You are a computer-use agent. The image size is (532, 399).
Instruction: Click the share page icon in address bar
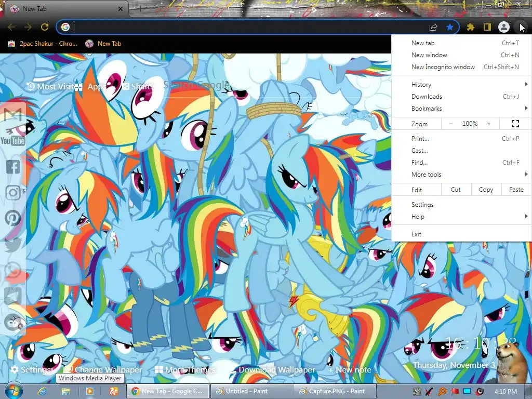tap(433, 27)
